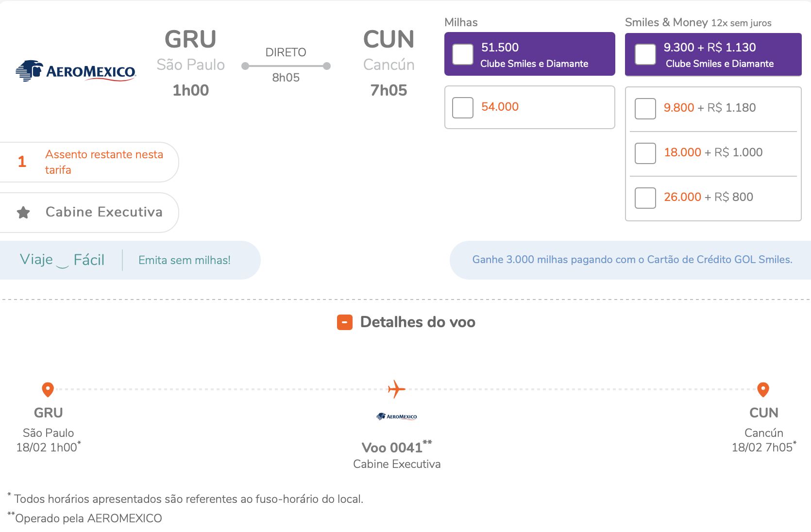Click the Detalhes do voo heading
Viewport: 811px width, 532px height.
pos(418,322)
